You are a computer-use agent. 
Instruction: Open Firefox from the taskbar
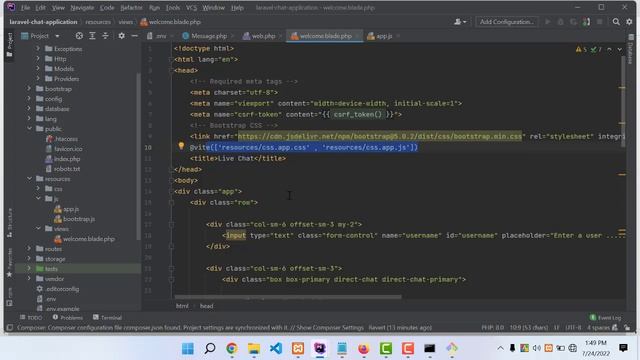click(x=363, y=349)
